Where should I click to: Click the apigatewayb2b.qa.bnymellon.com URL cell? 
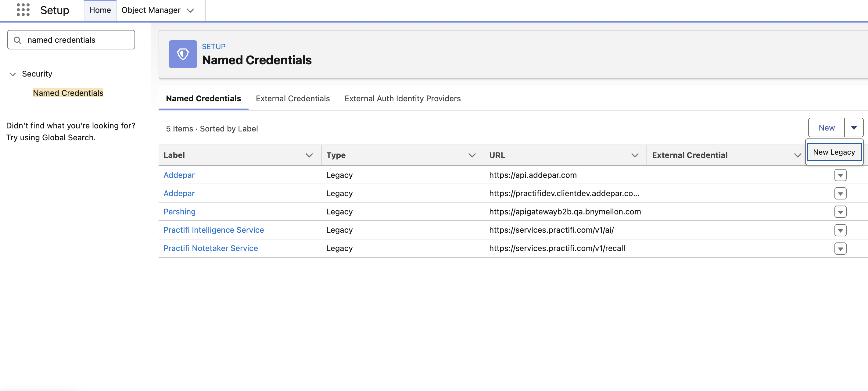(565, 211)
